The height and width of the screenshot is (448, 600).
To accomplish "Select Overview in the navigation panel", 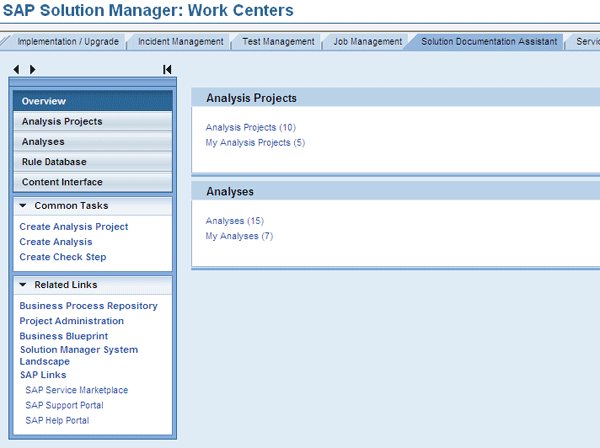I will [93, 101].
